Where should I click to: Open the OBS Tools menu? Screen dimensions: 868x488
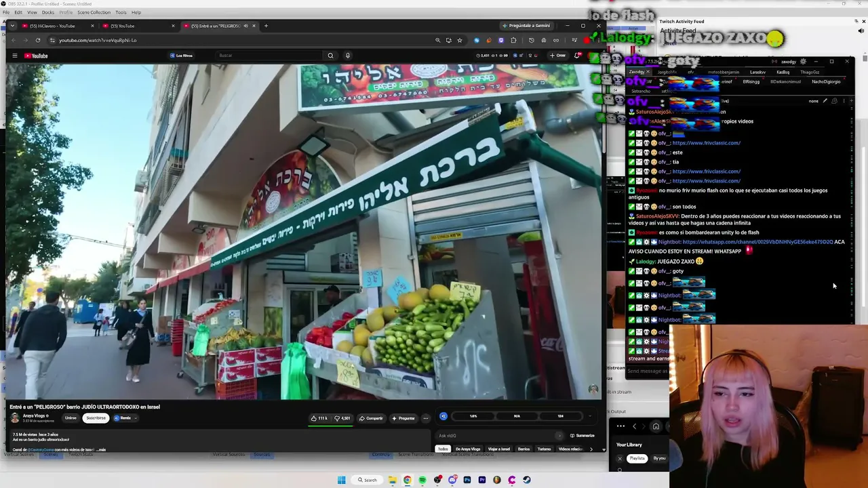click(121, 12)
